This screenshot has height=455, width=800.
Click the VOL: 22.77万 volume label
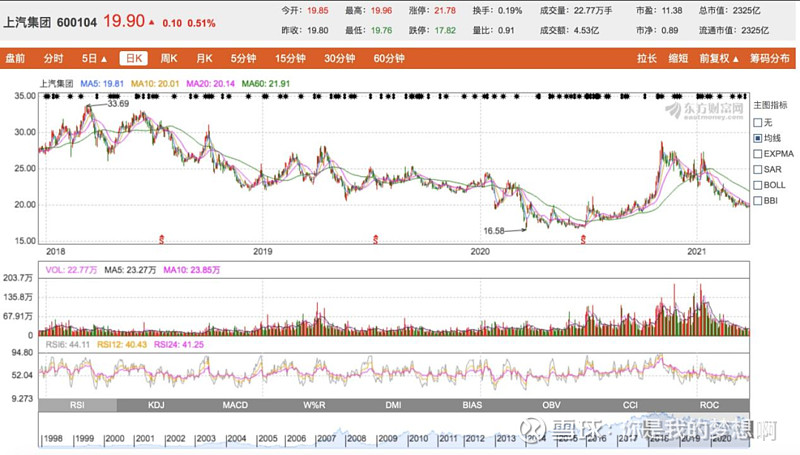click(71, 270)
